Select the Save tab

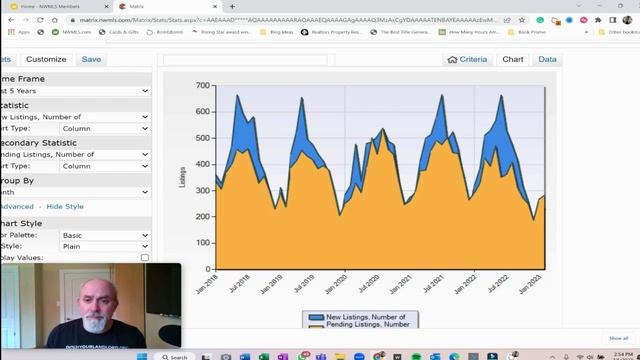click(91, 59)
